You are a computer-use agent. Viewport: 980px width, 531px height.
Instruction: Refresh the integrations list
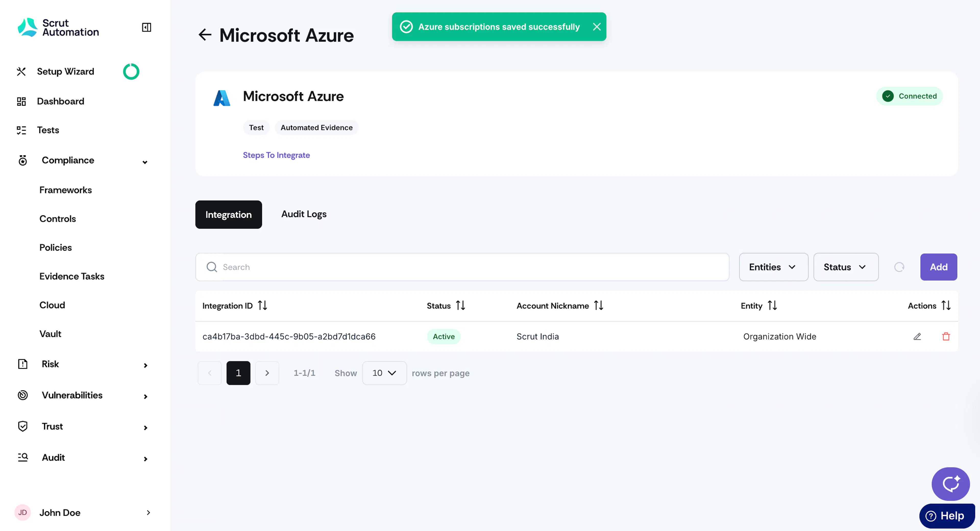(x=899, y=267)
